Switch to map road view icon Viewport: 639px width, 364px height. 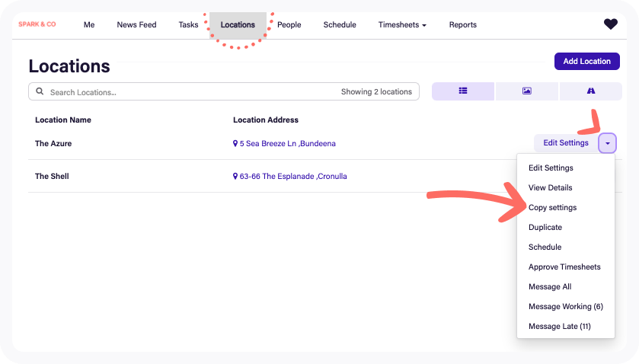pos(590,91)
